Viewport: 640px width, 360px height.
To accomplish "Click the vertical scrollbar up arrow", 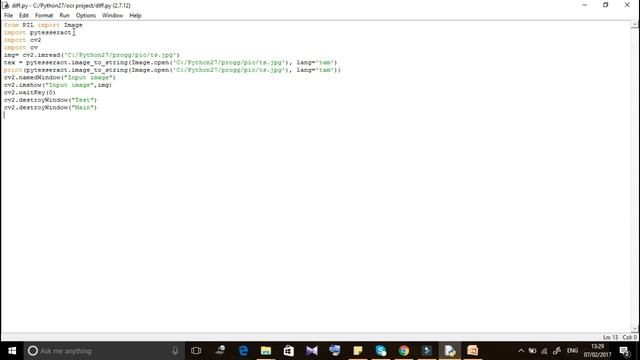I will click(x=635, y=25).
